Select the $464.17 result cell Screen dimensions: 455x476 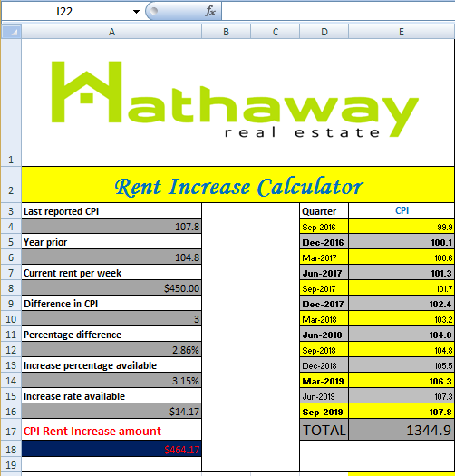(x=111, y=450)
